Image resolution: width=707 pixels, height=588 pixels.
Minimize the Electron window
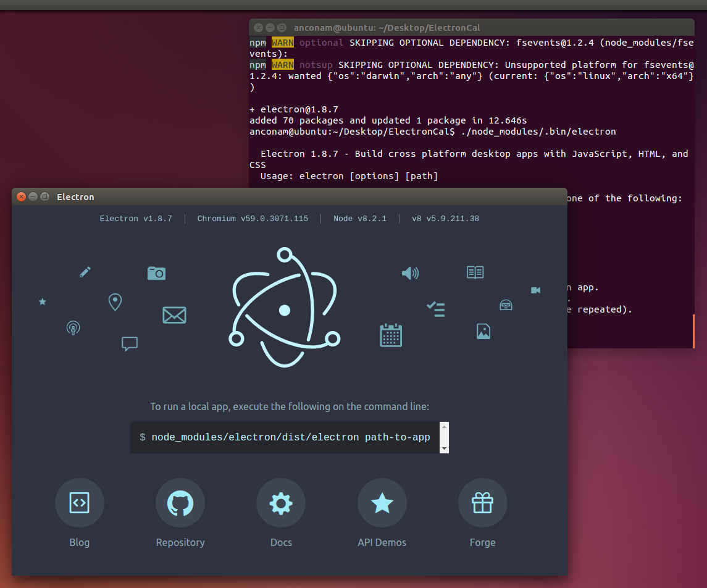point(33,196)
